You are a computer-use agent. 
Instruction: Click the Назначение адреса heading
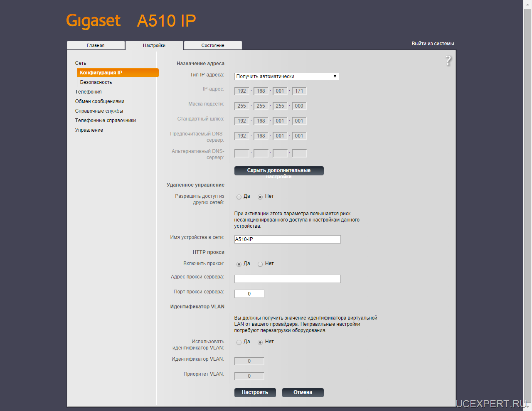pos(200,64)
